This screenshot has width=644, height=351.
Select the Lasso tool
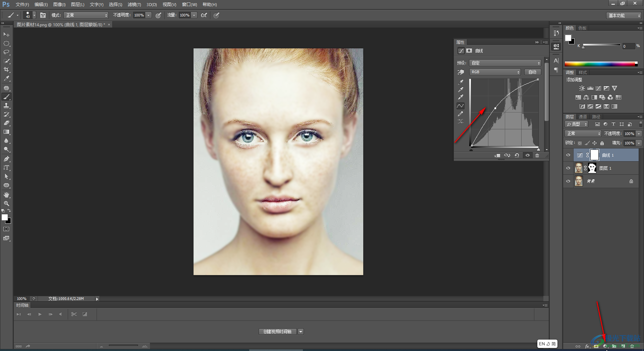(6, 52)
